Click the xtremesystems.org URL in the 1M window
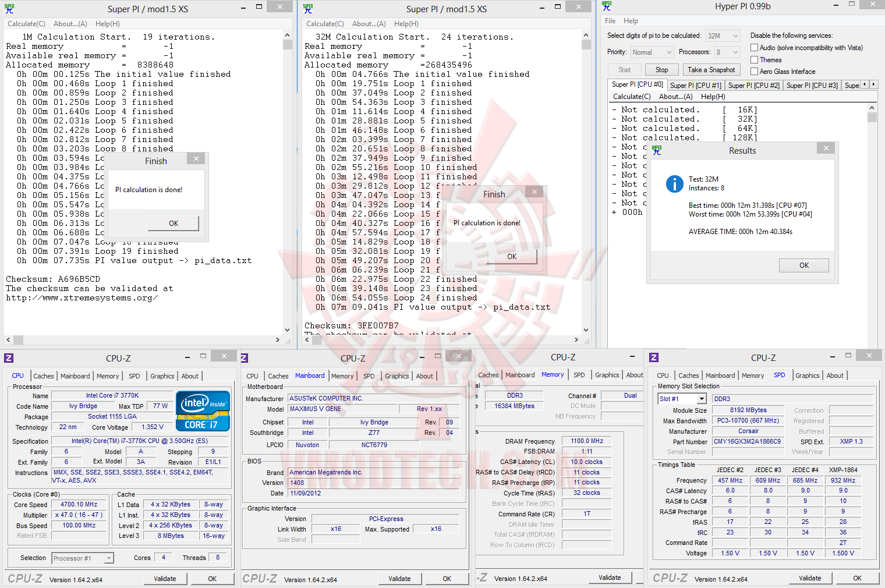The image size is (885, 588). click(82, 298)
